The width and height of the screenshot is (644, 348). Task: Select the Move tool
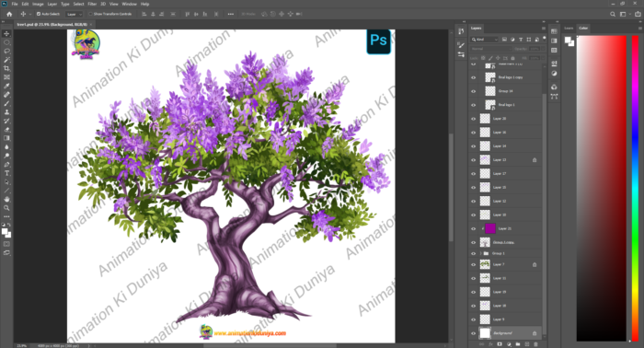6,34
